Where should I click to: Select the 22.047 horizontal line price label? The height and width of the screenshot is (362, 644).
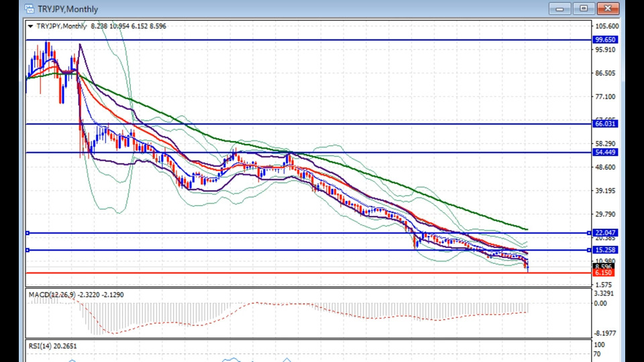605,233
